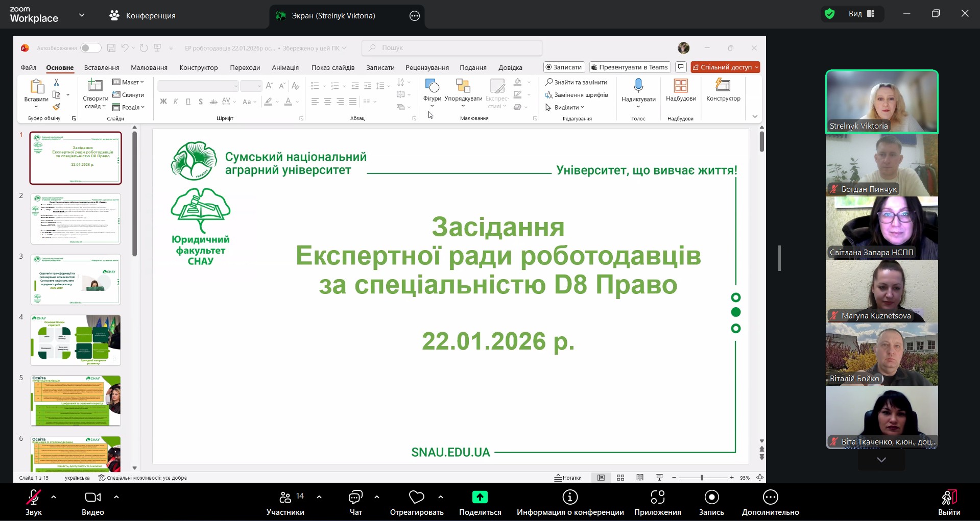Screen dimensions: 980x521
Task: Open the Zoom Workplace dropdown chevron
Action: click(82, 15)
